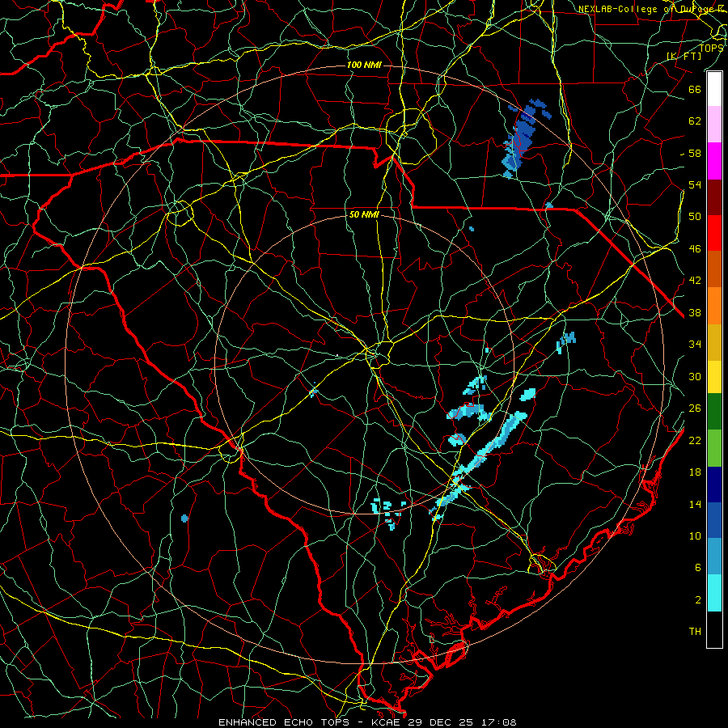The width and height of the screenshot is (728, 728).
Task: Click the 'TOPS' legend title
Action: point(711,48)
